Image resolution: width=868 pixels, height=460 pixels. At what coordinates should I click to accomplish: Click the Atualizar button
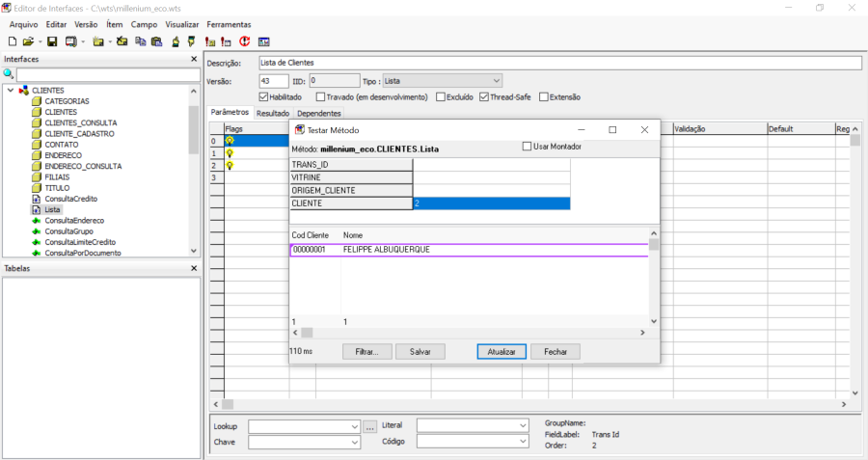[x=502, y=351]
